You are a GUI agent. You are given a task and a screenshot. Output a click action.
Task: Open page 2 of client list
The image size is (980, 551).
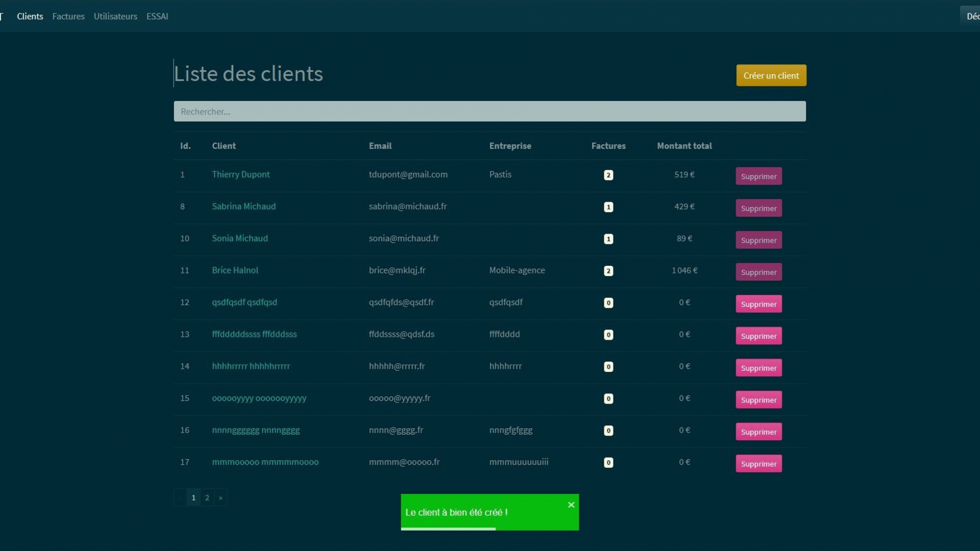[207, 497]
